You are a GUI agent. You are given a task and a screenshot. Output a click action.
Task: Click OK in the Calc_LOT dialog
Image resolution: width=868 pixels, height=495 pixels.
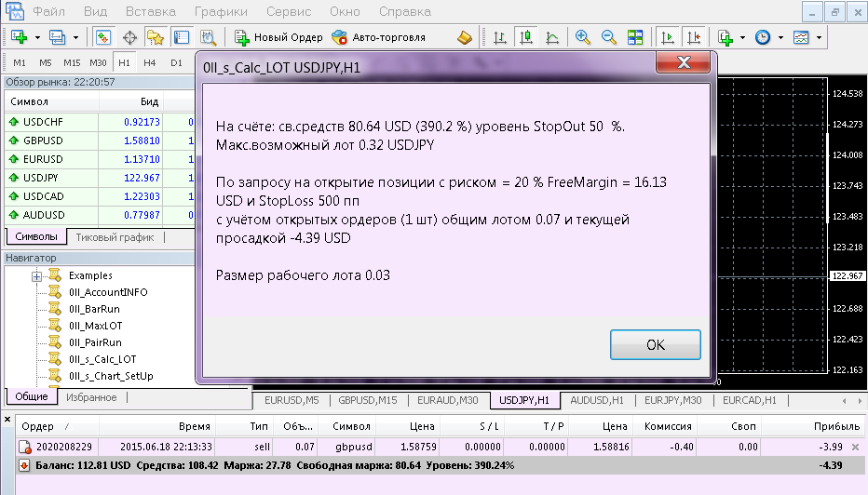[x=656, y=345]
